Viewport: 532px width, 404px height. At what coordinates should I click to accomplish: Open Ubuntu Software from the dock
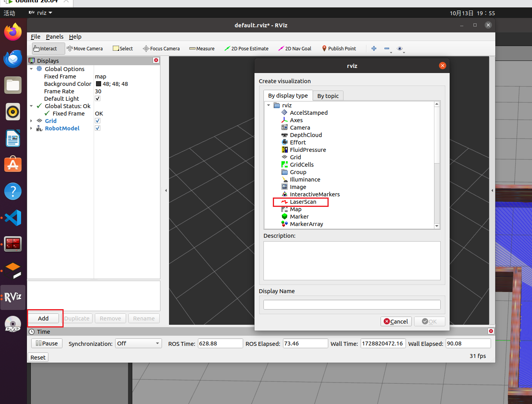[13, 165]
